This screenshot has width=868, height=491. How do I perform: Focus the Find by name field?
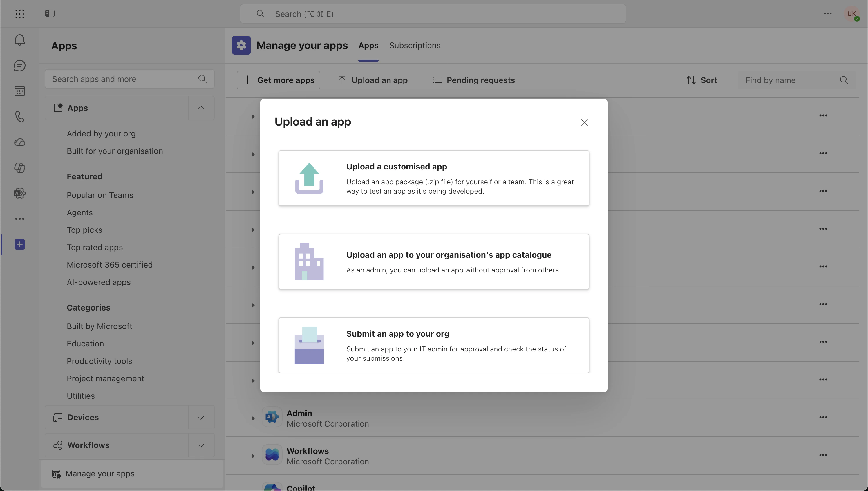[x=797, y=80]
